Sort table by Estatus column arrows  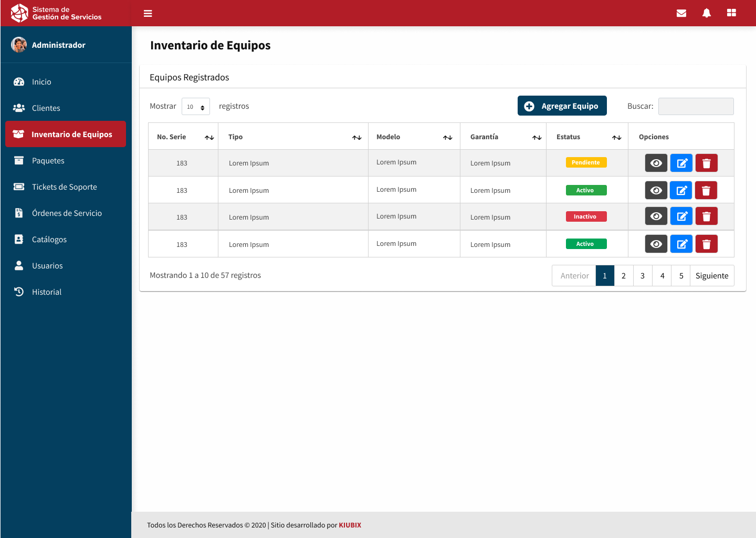point(616,137)
